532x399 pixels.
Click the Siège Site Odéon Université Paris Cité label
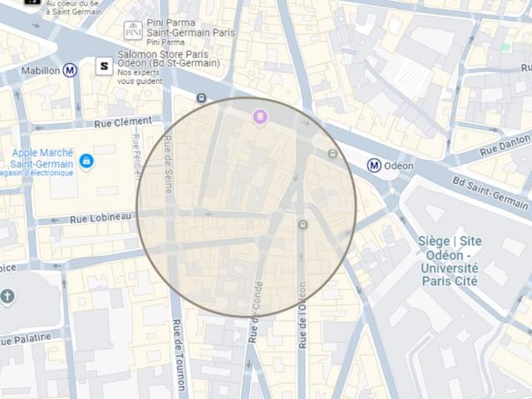coord(450,260)
